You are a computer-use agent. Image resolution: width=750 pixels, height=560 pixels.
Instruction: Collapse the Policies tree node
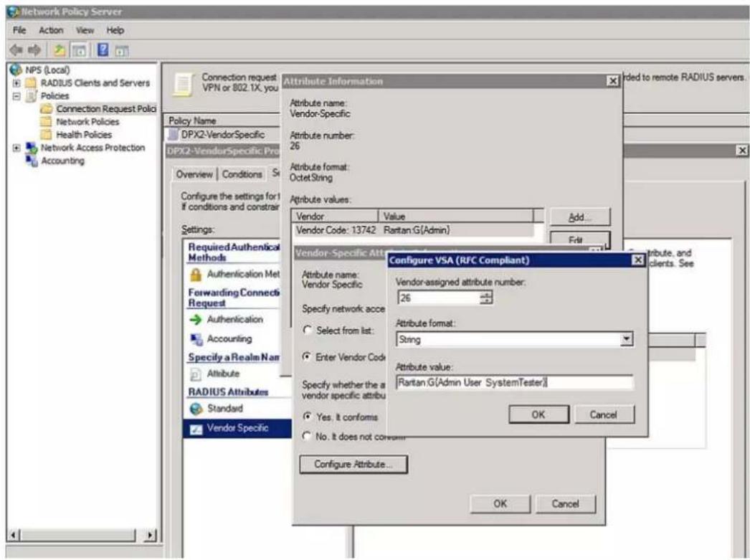point(16,95)
